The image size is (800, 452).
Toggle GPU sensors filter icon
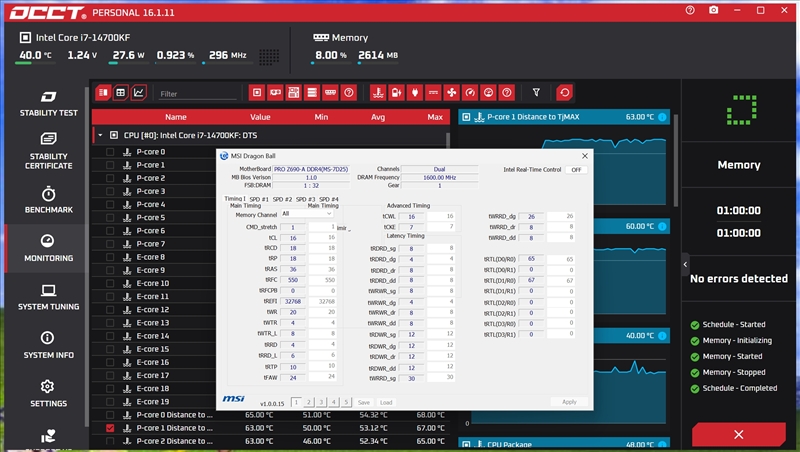coord(275,92)
